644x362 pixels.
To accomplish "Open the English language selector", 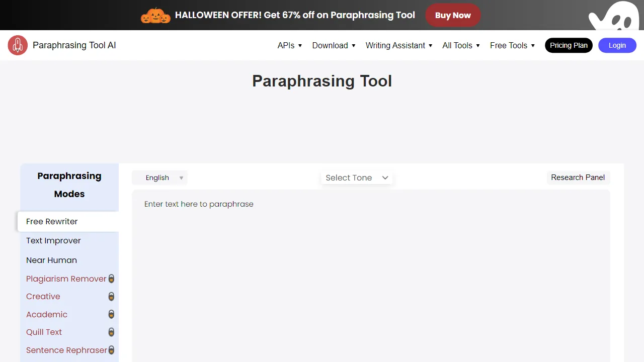I will [159, 178].
